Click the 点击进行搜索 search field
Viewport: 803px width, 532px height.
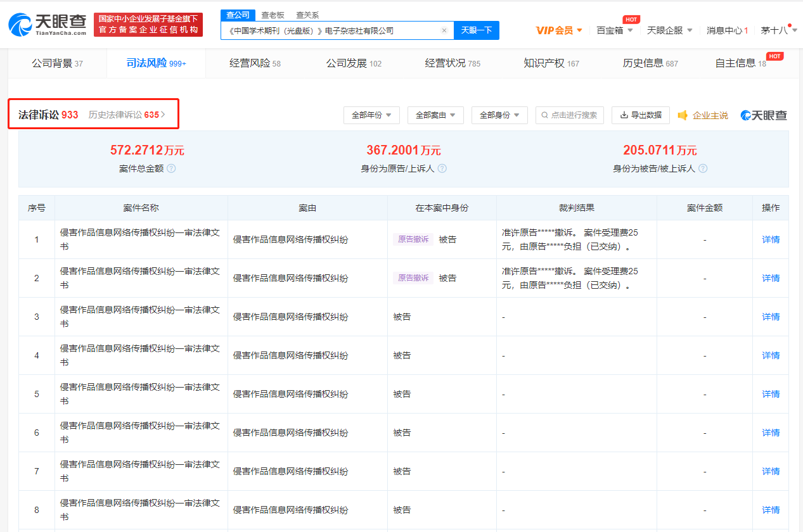(x=569, y=115)
